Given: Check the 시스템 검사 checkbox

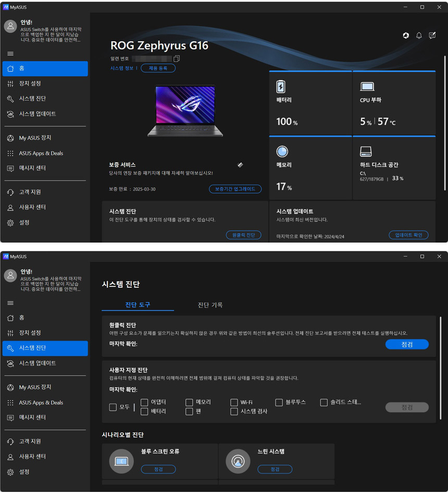Looking at the screenshot, I should [234, 411].
